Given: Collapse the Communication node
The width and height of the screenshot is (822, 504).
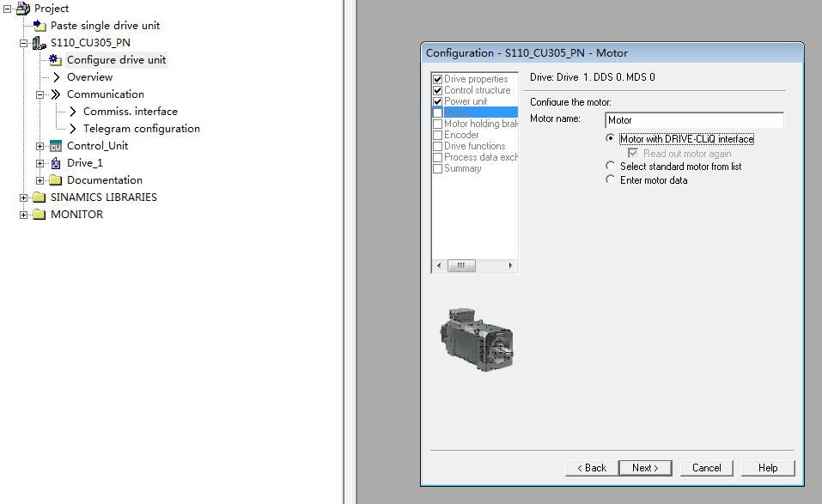Looking at the screenshot, I should (x=40, y=94).
